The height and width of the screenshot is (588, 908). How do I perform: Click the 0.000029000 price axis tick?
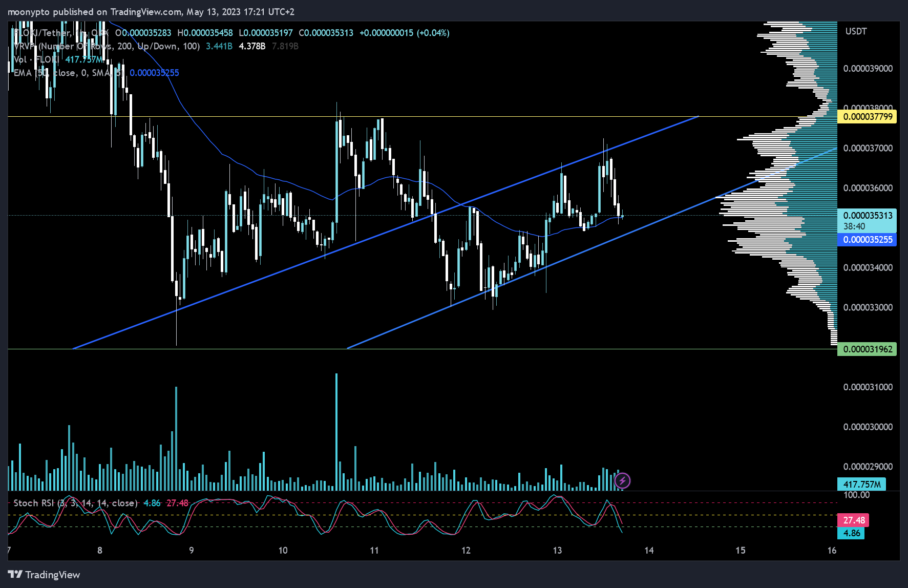(x=868, y=467)
